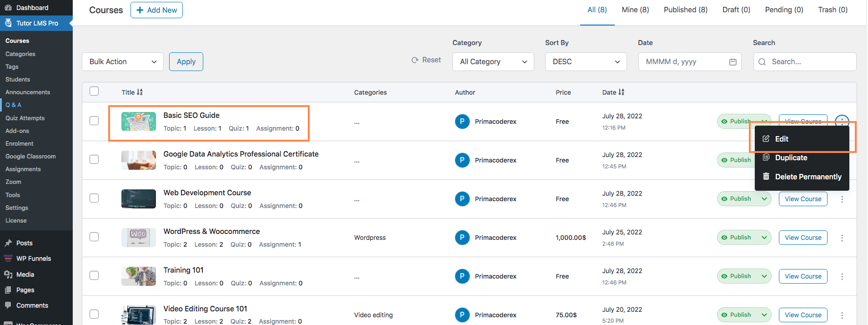Click the Posts pin icon
The height and width of the screenshot is (325, 868).
8,243
